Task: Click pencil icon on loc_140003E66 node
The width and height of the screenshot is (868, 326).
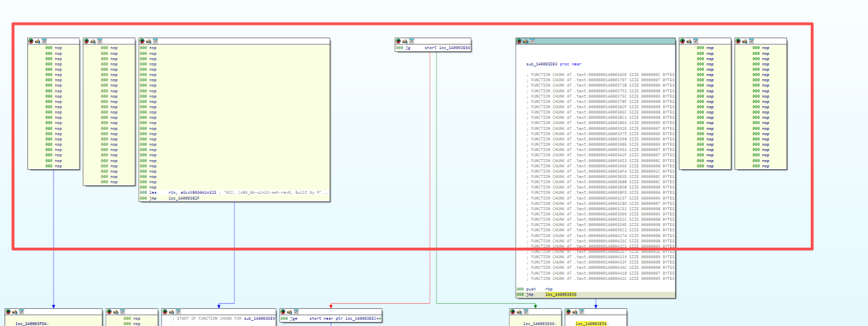Action: pos(519,312)
